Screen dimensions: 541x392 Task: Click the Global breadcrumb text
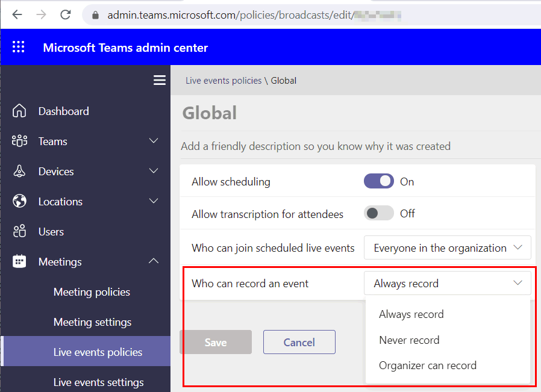click(x=283, y=80)
